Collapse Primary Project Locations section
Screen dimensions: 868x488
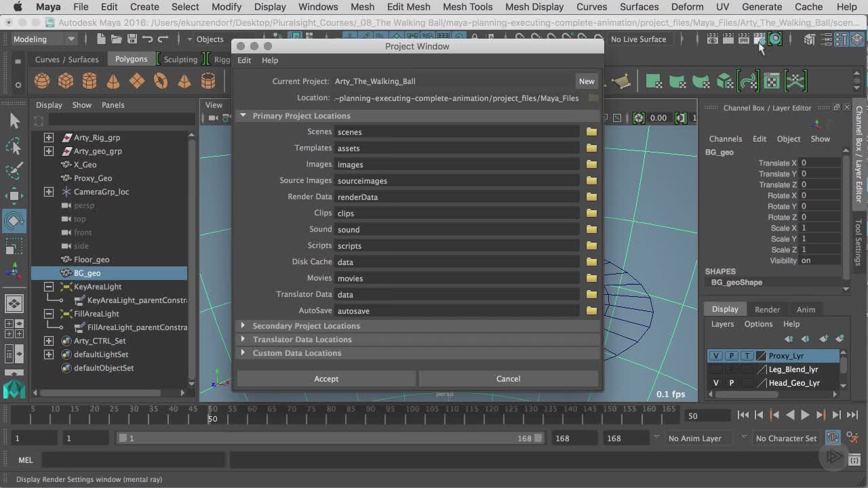click(x=243, y=116)
